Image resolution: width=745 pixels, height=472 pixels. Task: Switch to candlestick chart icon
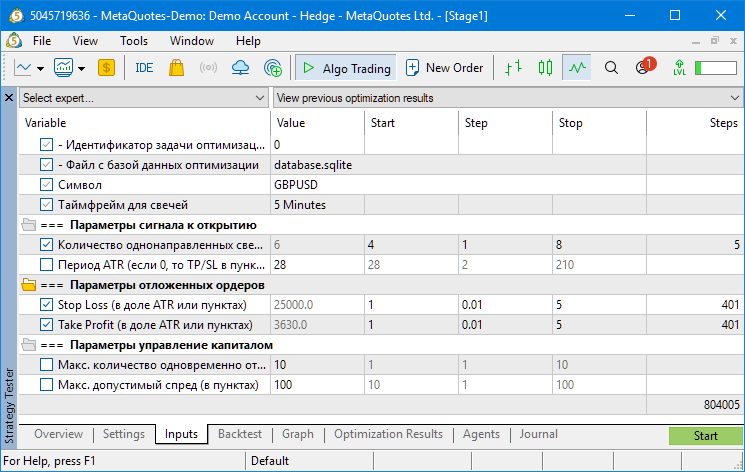545,68
